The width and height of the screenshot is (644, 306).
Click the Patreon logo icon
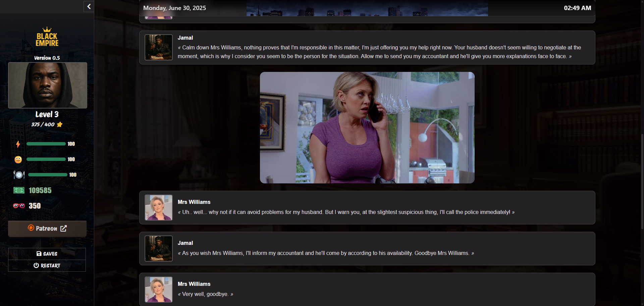(31, 228)
